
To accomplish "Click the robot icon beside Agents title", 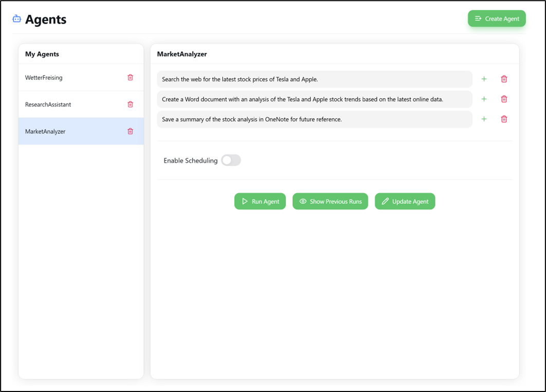I will [x=17, y=19].
